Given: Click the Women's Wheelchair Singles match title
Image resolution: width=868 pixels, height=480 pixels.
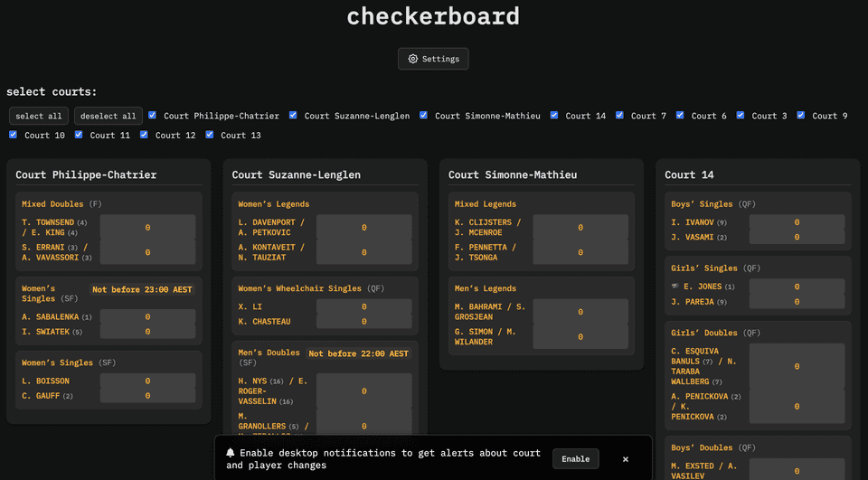Looking at the screenshot, I should coord(301,288).
